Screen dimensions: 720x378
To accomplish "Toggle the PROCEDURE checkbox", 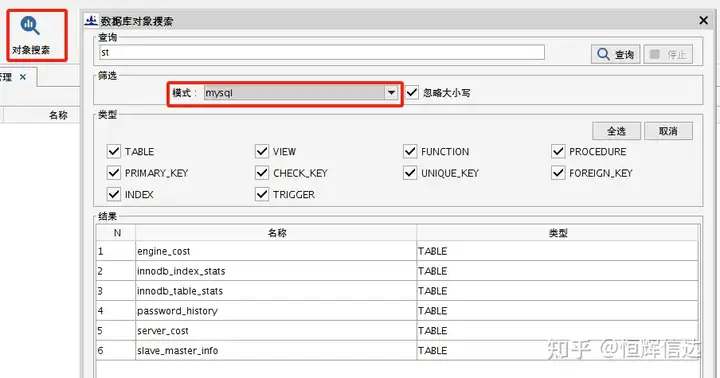I will 558,151.
